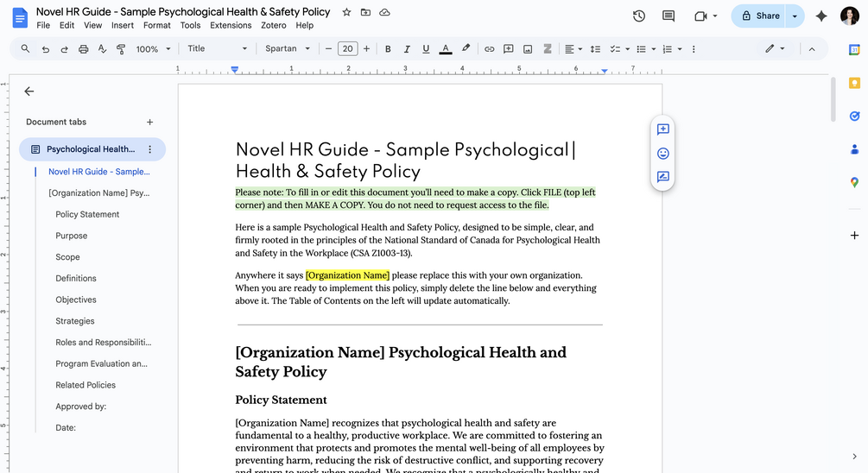Get add-ons plus icon

(854, 235)
